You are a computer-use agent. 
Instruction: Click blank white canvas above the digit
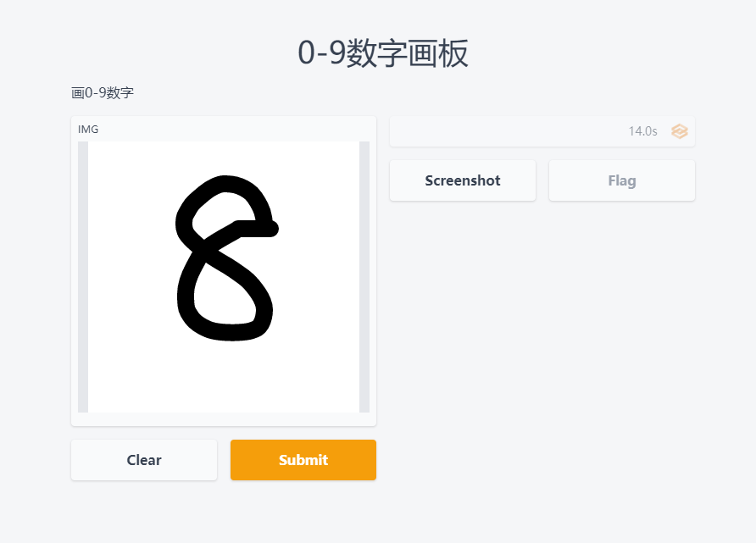pos(224,158)
